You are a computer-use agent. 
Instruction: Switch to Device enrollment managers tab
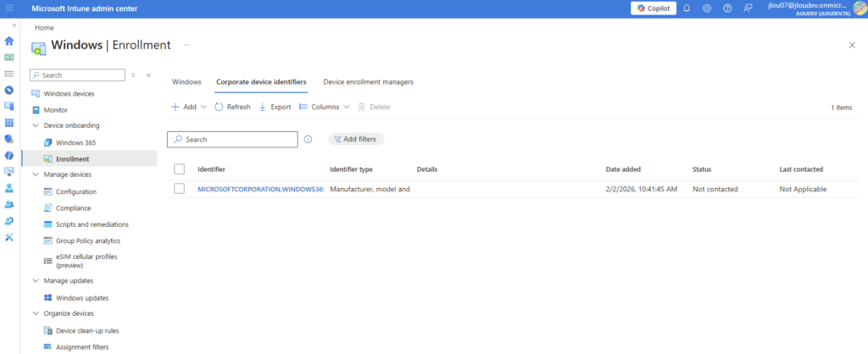pyautogui.click(x=368, y=82)
